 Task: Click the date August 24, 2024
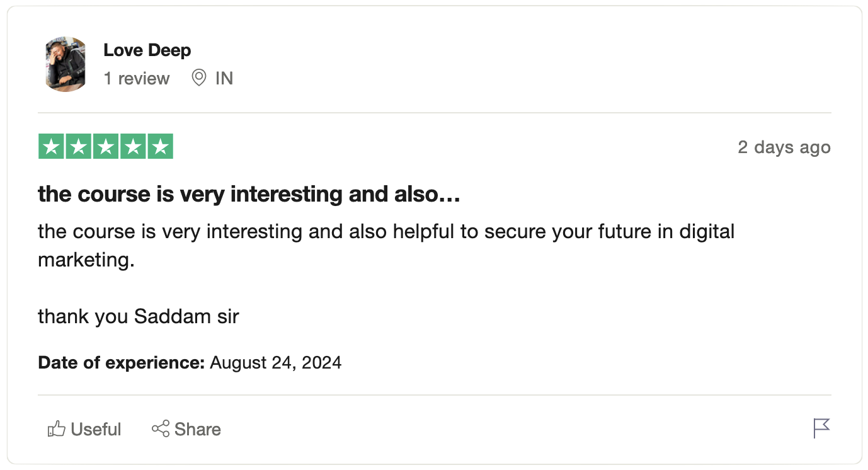point(276,363)
